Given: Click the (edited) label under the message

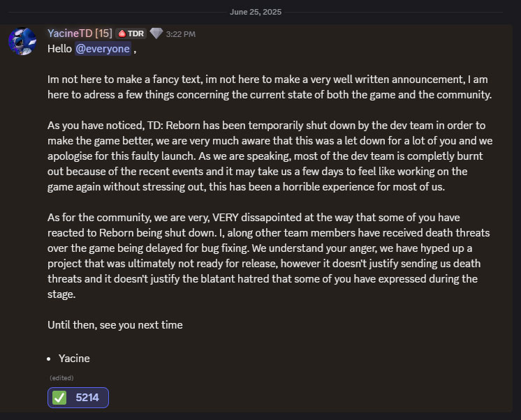Looking at the screenshot, I should tap(59, 377).
